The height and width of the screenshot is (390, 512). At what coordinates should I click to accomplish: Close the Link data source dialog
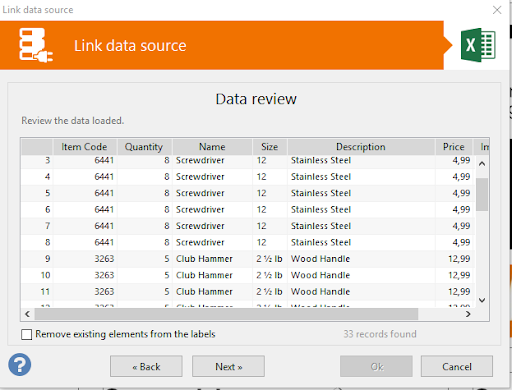[497, 10]
